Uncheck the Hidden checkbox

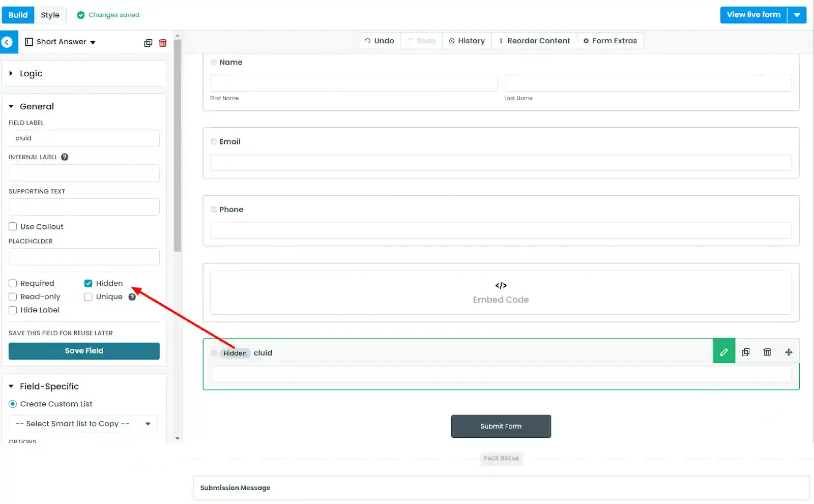tap(88, 284)
